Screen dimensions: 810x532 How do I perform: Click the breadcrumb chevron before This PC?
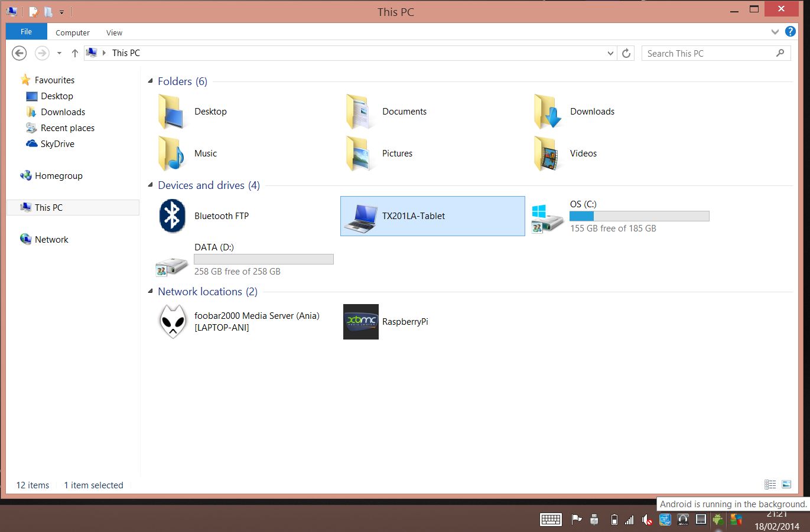pos(104,53)
